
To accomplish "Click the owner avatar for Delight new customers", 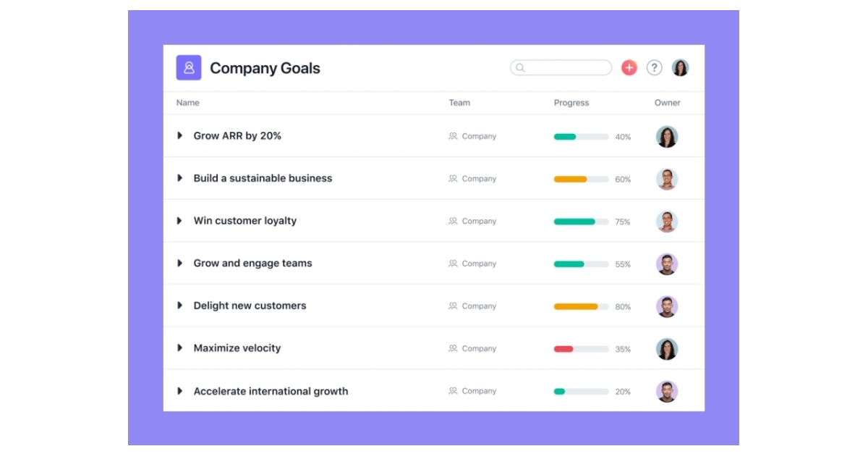I will click(666, 306).
